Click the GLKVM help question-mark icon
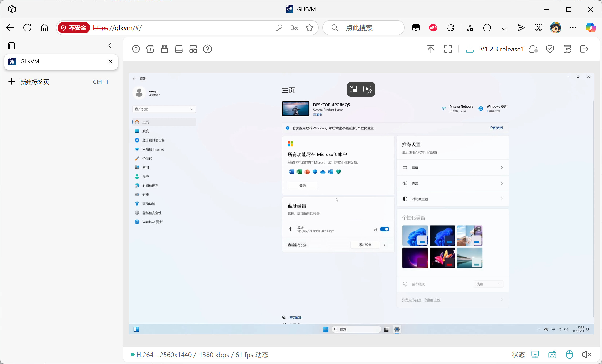Viewport: 602px width, 364px height. coord(208,49)
